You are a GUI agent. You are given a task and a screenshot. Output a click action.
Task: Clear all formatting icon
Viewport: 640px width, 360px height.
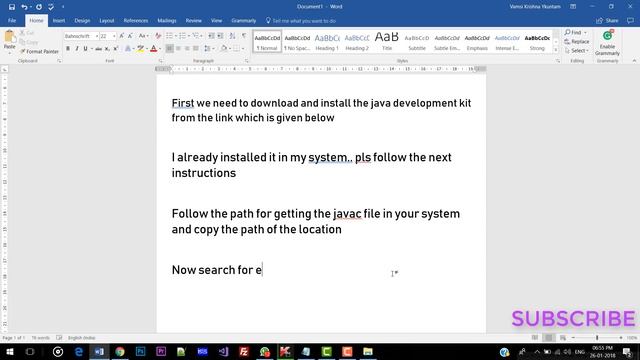158,36
